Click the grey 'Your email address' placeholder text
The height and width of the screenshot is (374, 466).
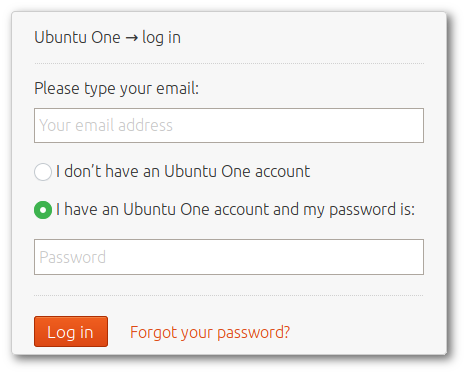(106, 125)
